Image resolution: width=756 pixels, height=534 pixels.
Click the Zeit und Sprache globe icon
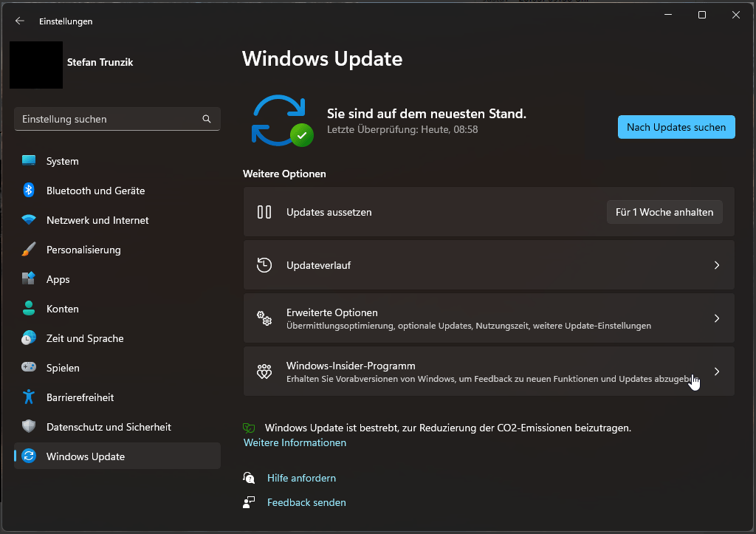tap(29, 338)
